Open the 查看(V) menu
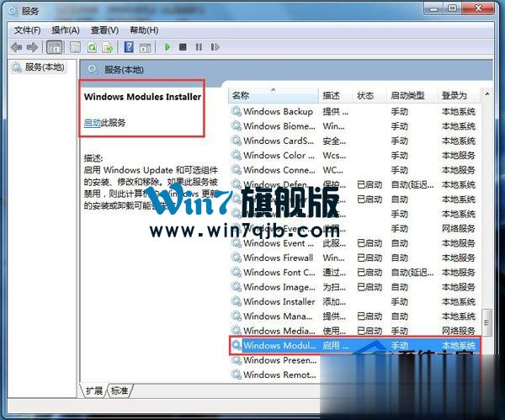The width and height of the screenshot is (505, 420). click(x=104, y=30)
